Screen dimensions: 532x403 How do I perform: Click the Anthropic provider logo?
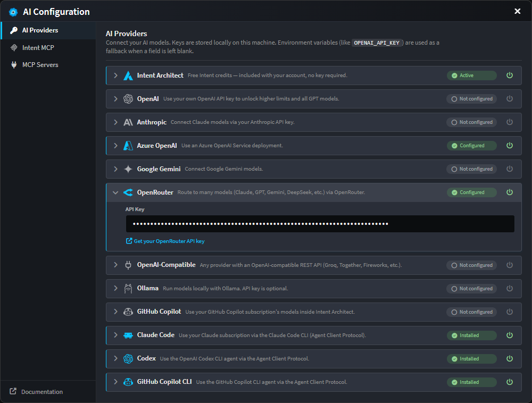(128, 122)
